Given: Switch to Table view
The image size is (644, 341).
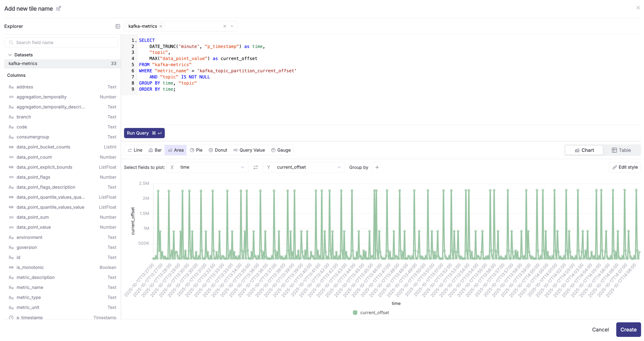Looking at the screenshot, I should [x=621, y=150].
